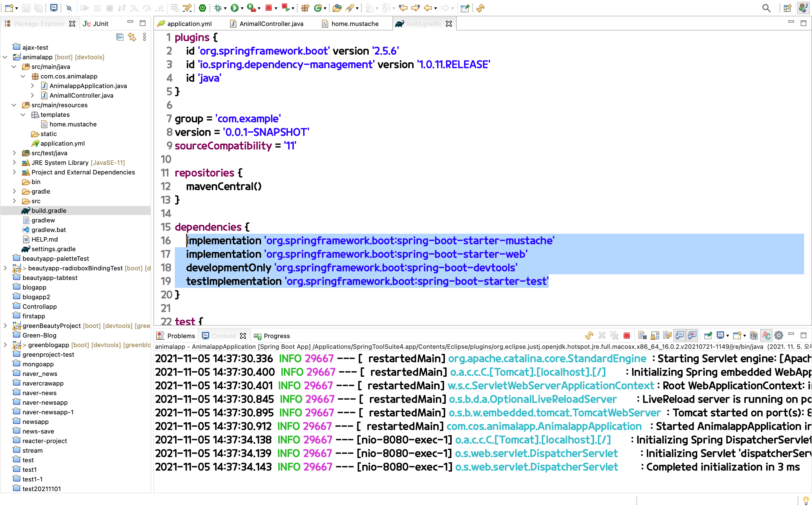The height and width of the screenshot is (508, 812).
Task: Open the Run button's dropdown arrow
Action: [242, 8]
